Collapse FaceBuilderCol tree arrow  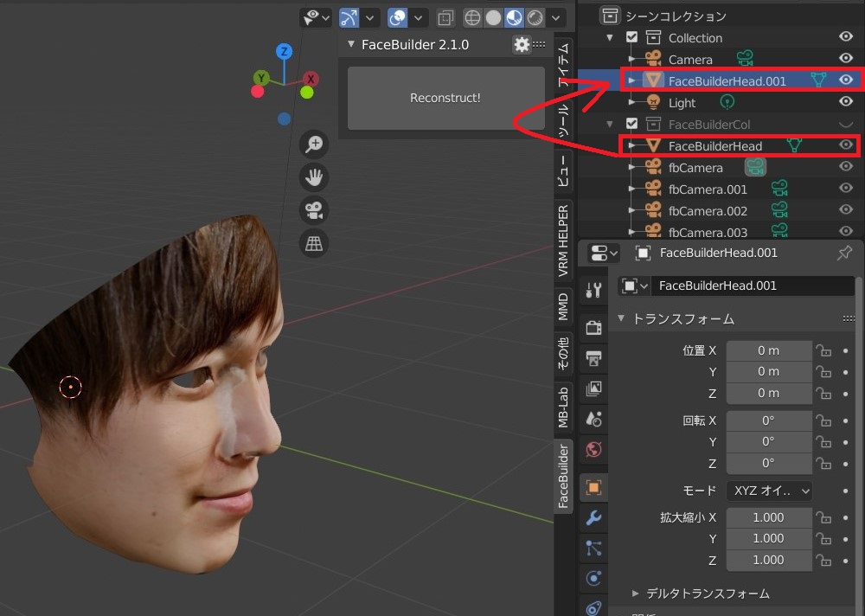tap(610, 125)
